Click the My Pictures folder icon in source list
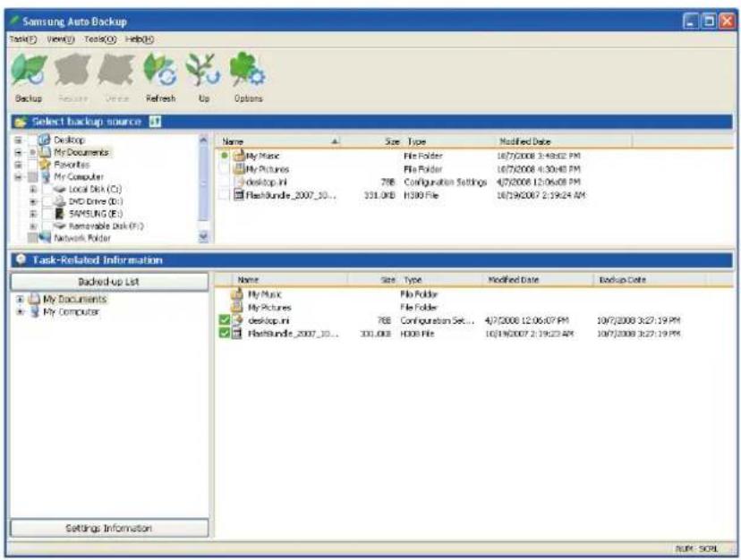741x560 pixels. pyautogui.click(x=239, y=169)
